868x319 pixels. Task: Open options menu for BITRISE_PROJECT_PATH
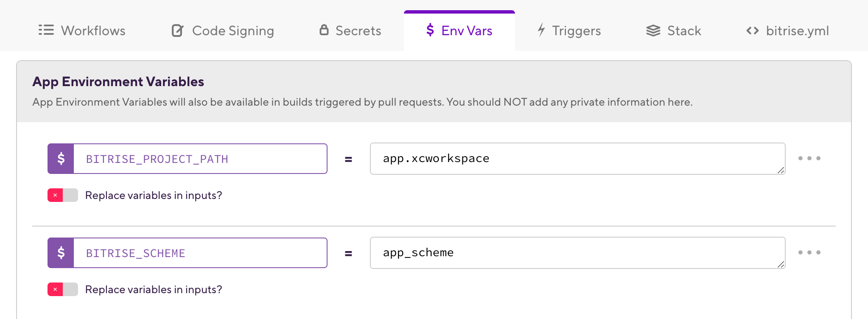coord(809,158)
